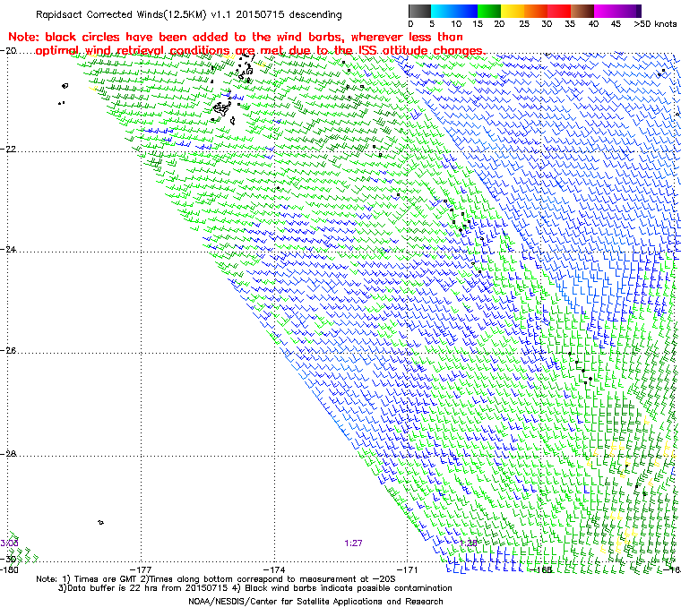Click the magenta 40-45 knots legend swatch
The image size is (681, 616).
tap(606, 11)
